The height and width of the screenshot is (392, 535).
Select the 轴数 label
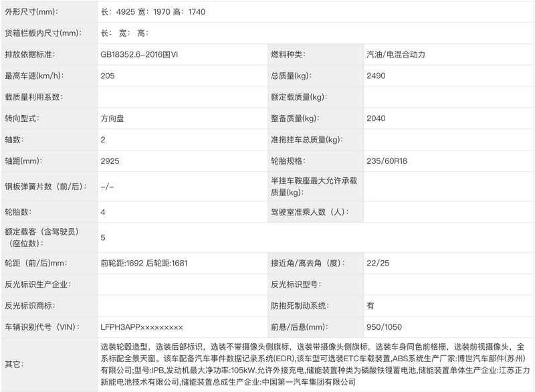click(14, 140)
